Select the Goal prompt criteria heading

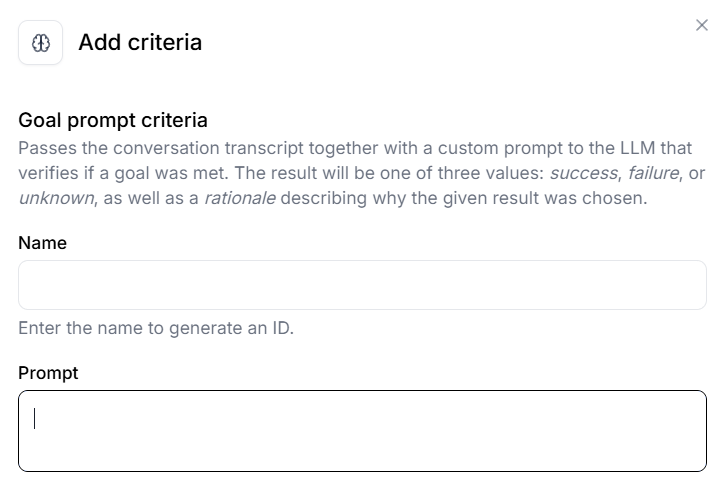tap(113, 121)
